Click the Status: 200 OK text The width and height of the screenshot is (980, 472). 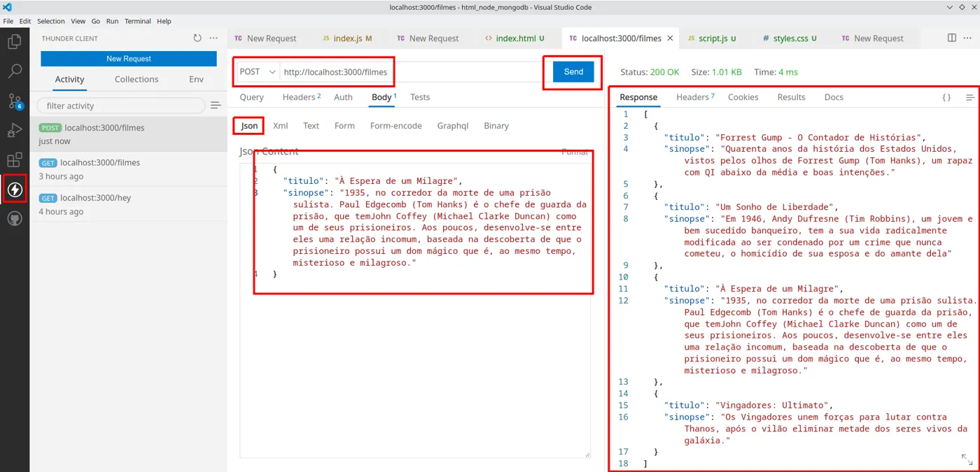(650, 72)
